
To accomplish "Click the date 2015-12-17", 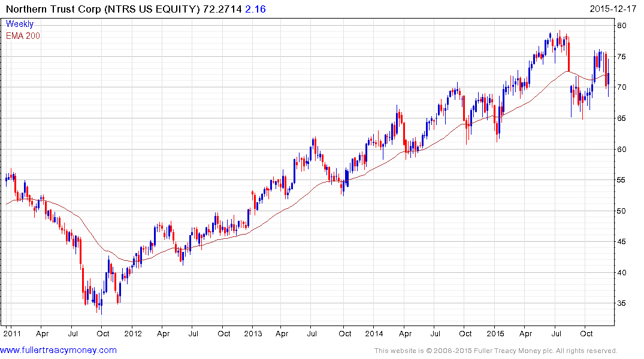I will 612,9.
